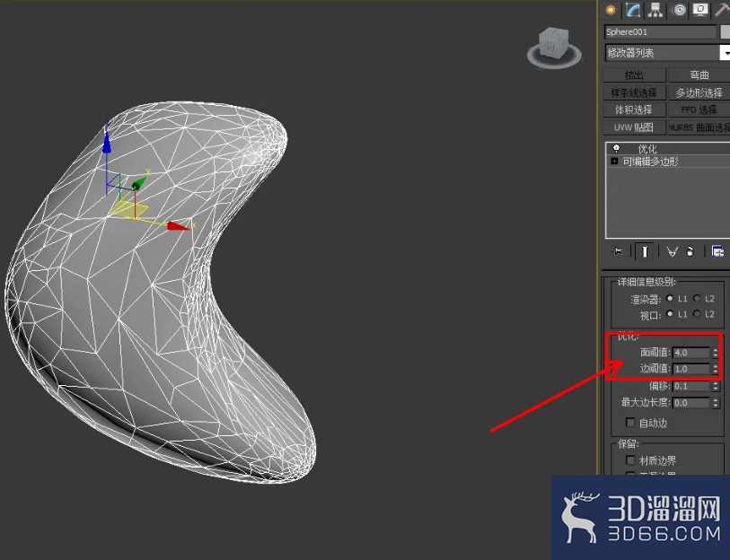Open the Display panel tab (monitor icon)

700,10
